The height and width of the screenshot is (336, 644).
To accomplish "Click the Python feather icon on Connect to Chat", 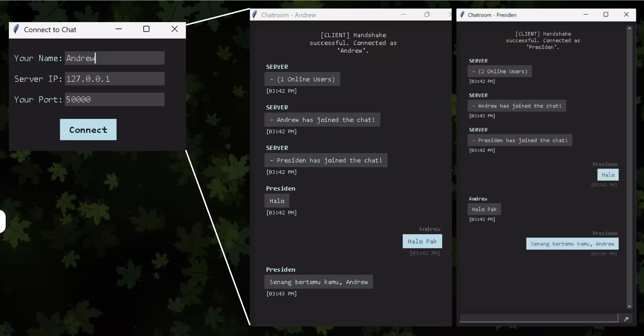I will 16,29.
